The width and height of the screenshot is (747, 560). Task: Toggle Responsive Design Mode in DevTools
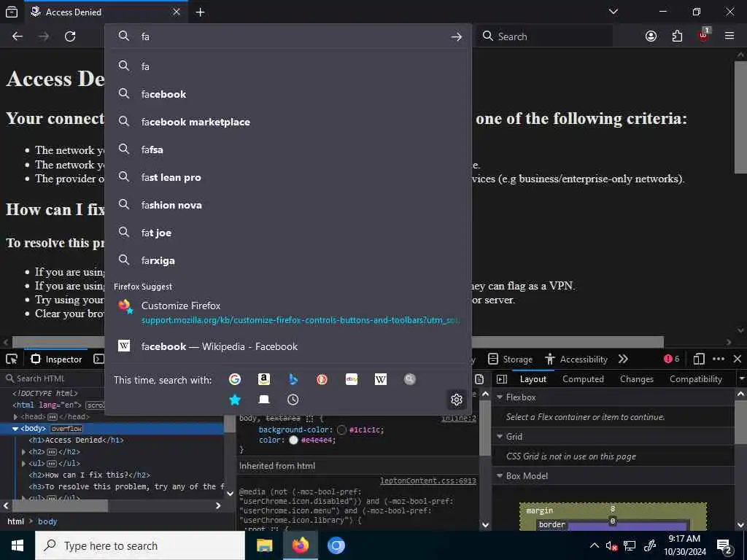pyautogui.click(x=699, y=359)
